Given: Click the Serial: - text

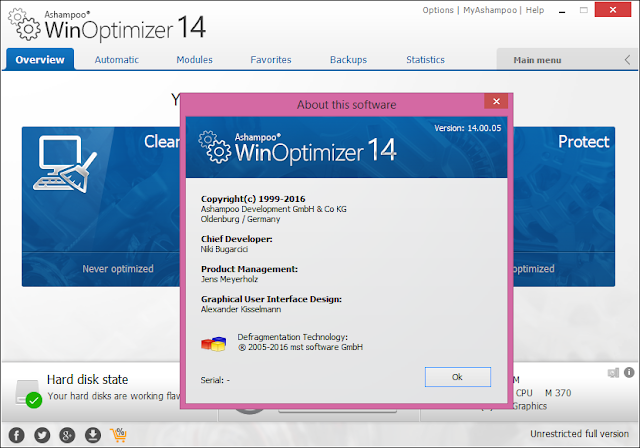Looking at the screenshot, I should [x=215, y=380].
